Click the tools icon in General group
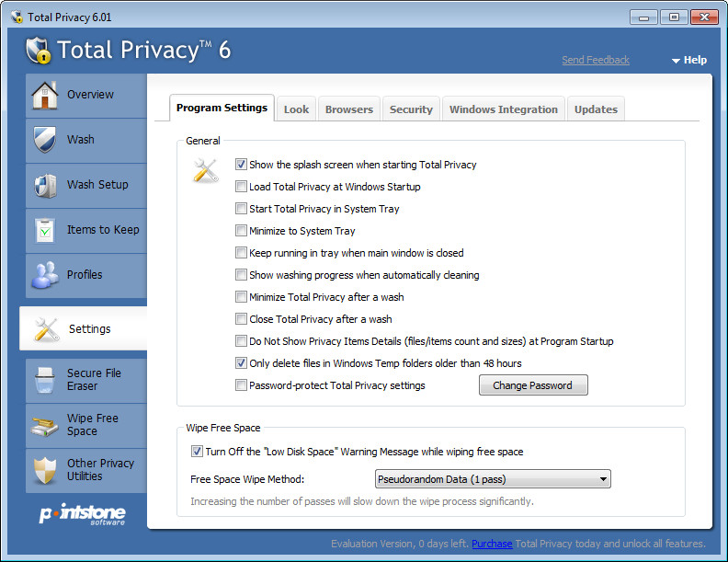Screen dimensions: 728x562 205,170
